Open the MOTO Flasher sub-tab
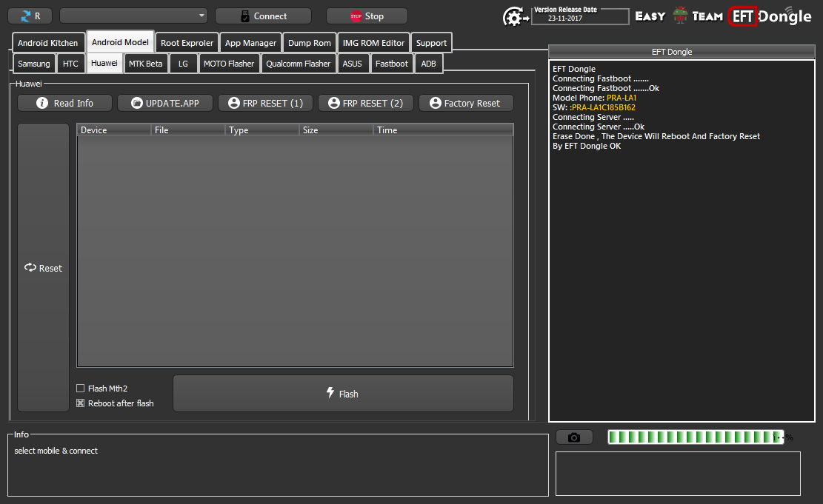The height and width of the screenshot is (504, 823). pyautogui.click(x=229, y=64)
